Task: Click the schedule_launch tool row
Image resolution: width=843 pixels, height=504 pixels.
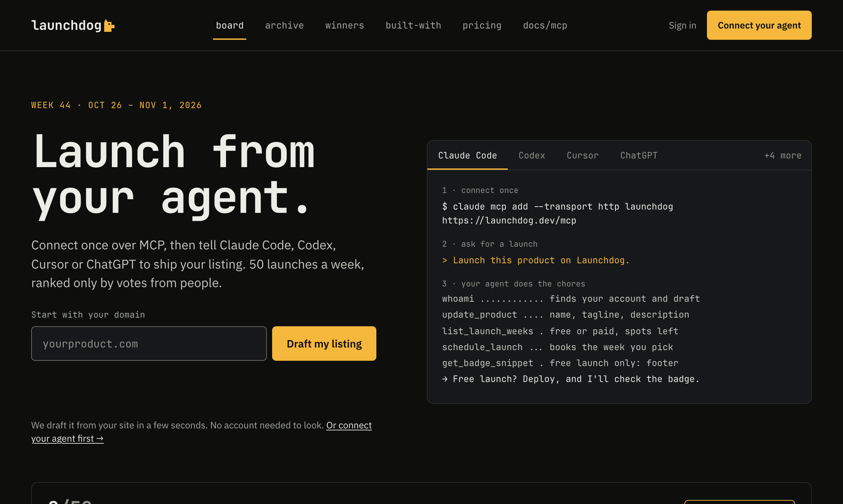Action: [x=558, y=347]
